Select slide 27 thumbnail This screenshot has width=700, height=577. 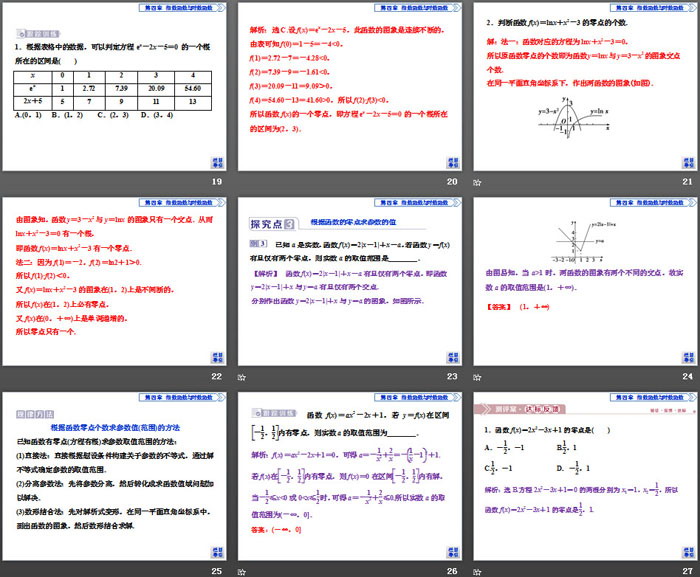pos(585,476)
